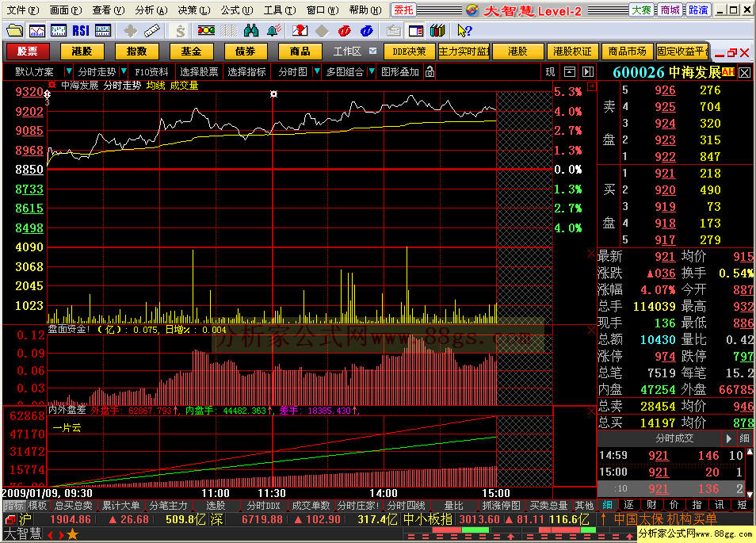Click the window restore icon right of 现
The height and width of the screenshot is (543, 756).
tap(570, 72)
